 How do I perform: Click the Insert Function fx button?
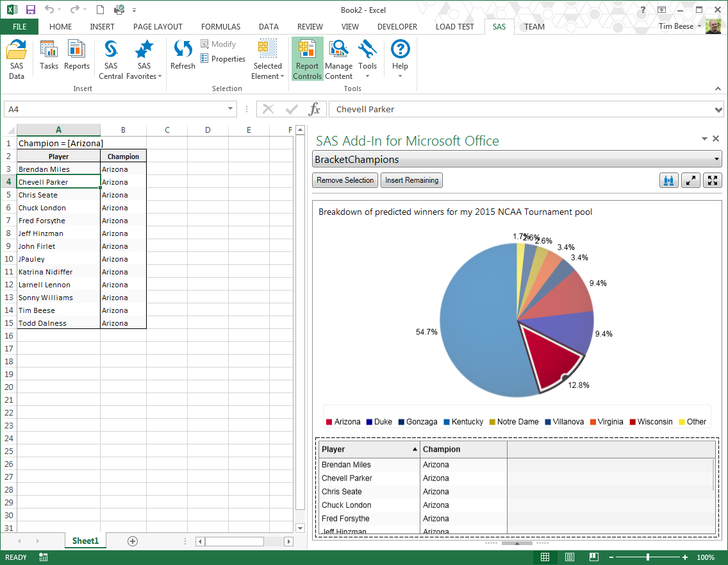coord(314,109)
